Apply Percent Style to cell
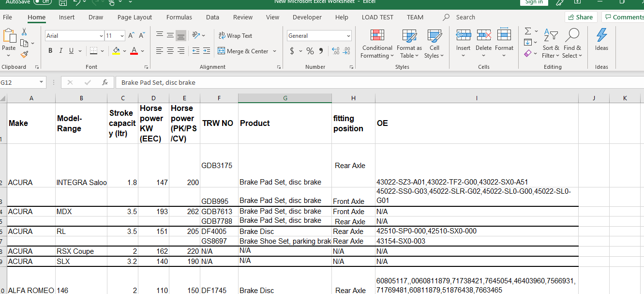The image size is (644, 294). click(310, 51)
